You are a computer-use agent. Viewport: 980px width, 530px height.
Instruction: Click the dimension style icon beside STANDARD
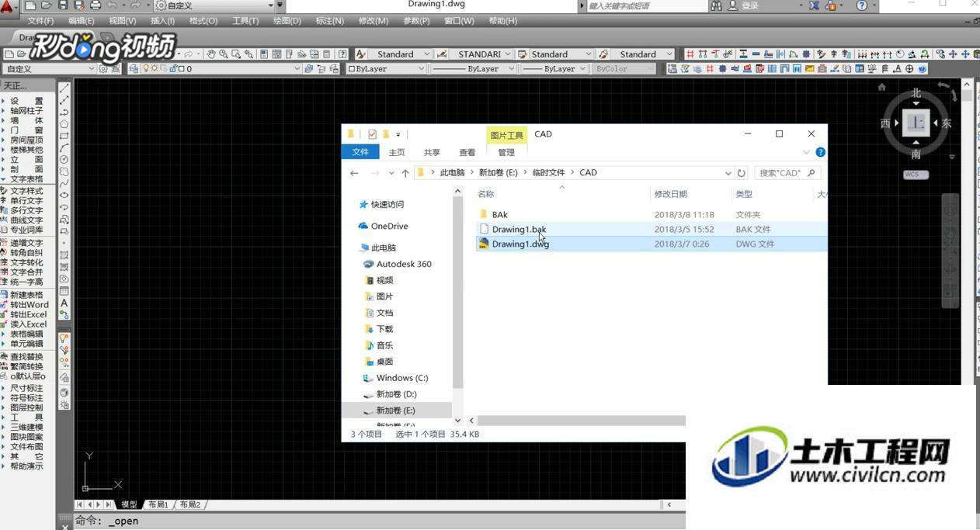[442, 54]
